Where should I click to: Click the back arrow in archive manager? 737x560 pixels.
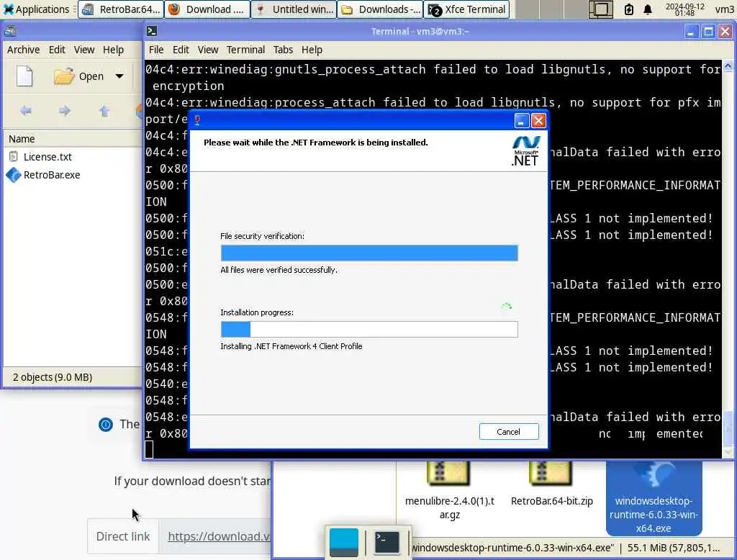pos(26,111)
